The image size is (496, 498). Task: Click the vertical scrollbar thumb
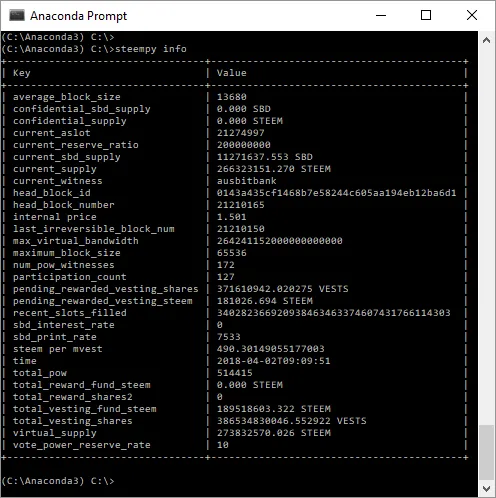pyautogui.click(x=486, y=453)
